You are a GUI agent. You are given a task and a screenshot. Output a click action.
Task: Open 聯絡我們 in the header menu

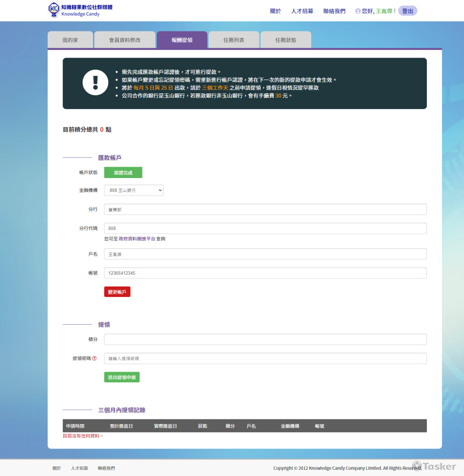point(334,11)
